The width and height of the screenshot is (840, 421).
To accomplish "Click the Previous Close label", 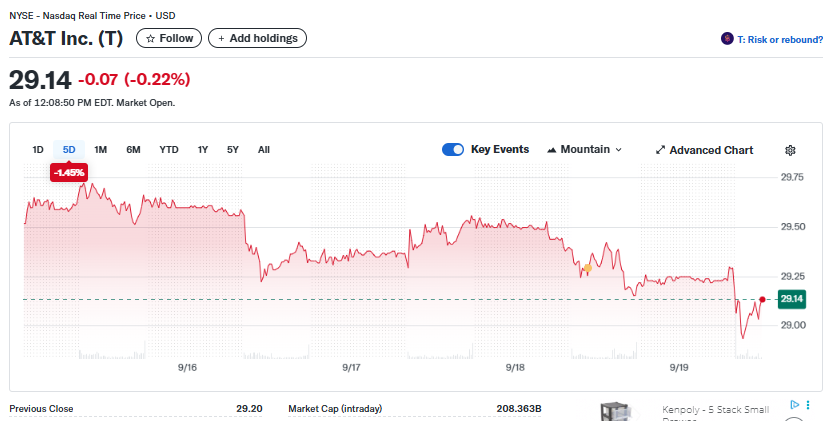I will [41, 409].
